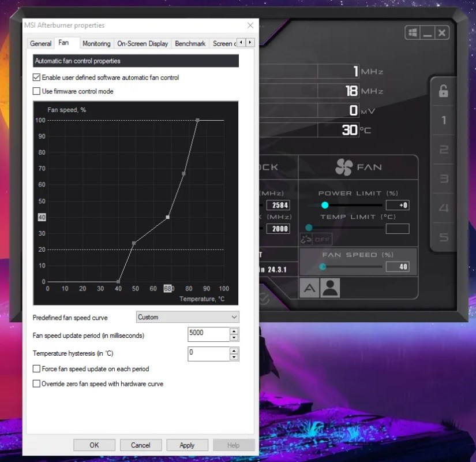The width and height of the screenshot is (476, 462).
Task: Select profile slot 4
Action: pyautogui.click(x=444, y=208)
